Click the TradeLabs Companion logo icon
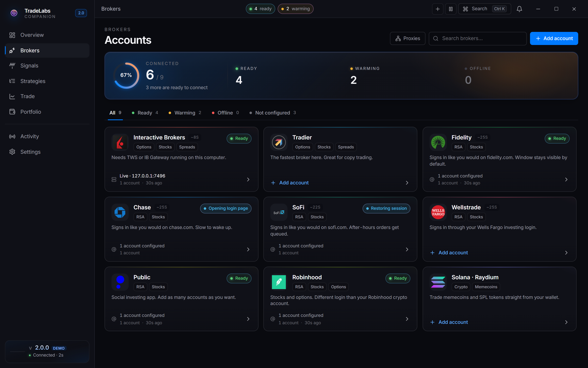Viewport: 588px width, 368px height. 14,13
